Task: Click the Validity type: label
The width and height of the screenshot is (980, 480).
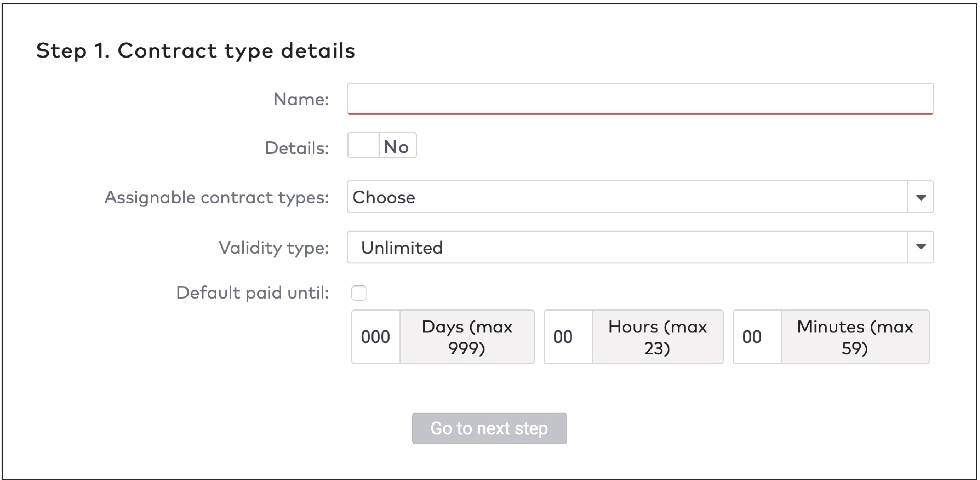Action: tap(274, 248)
